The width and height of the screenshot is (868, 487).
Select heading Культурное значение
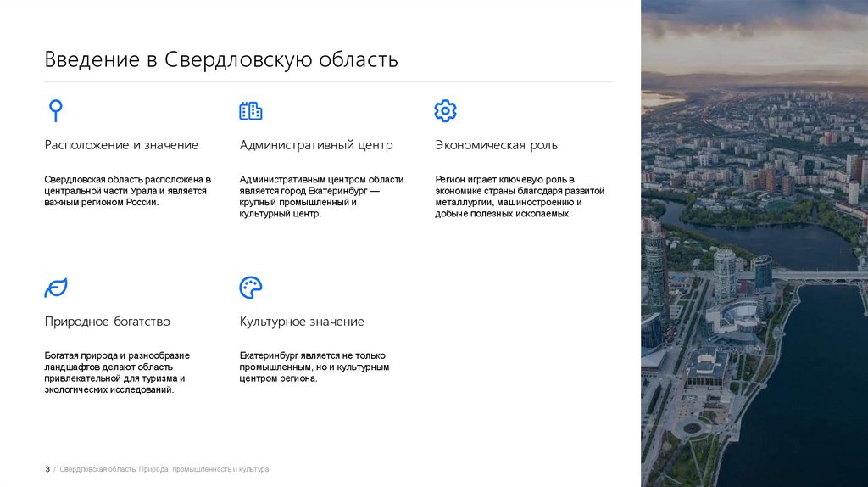[302, 322]
